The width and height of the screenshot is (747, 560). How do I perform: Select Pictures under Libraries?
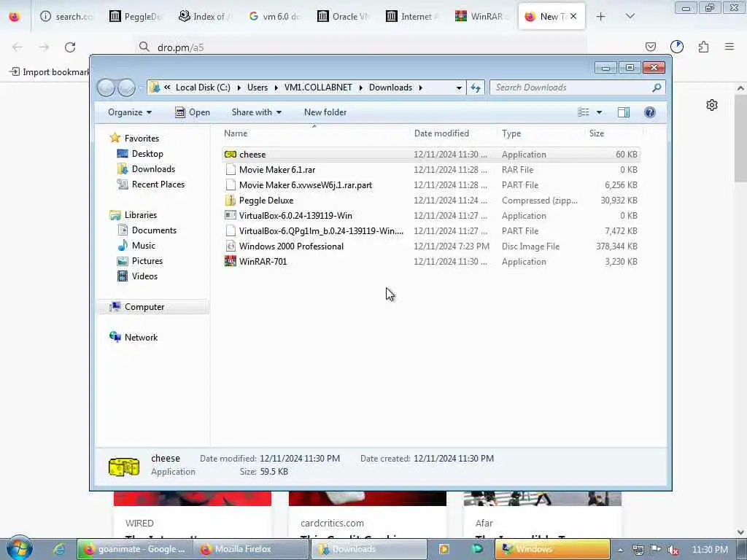click(141, 261)
